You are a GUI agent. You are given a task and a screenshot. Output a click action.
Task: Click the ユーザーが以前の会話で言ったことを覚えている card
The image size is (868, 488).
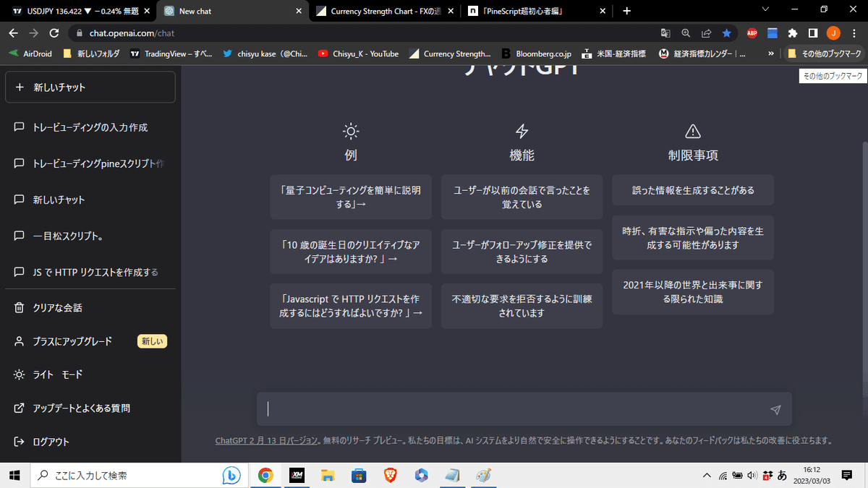[x=522, y=197]
